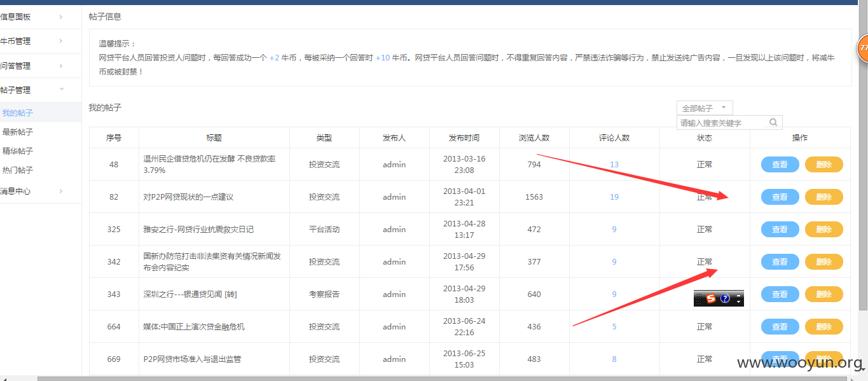Click title 雅安之行-网贷行业抗震救灾日记
The image size is (868, 381).
coord(198,230)
